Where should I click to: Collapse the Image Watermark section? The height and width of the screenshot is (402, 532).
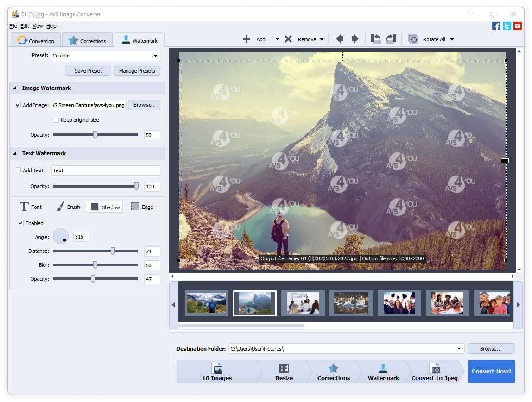point(14,88)
